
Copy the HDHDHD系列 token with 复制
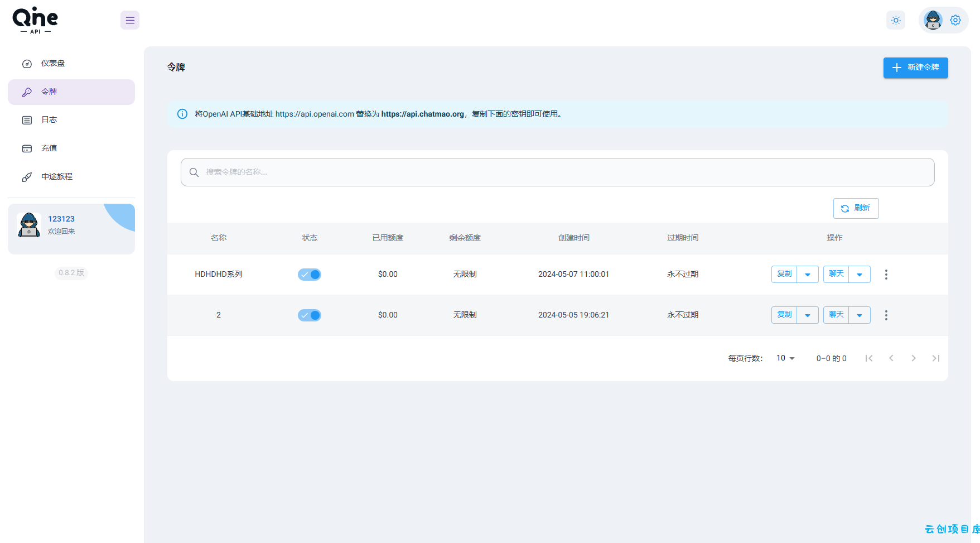coord(784,275)
